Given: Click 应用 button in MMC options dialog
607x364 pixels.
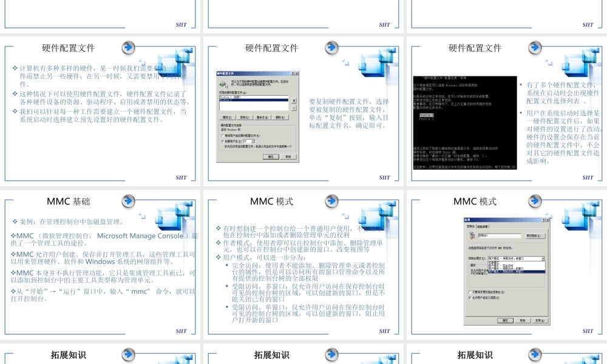Looking at the screenshot, I should click(540, 320).
